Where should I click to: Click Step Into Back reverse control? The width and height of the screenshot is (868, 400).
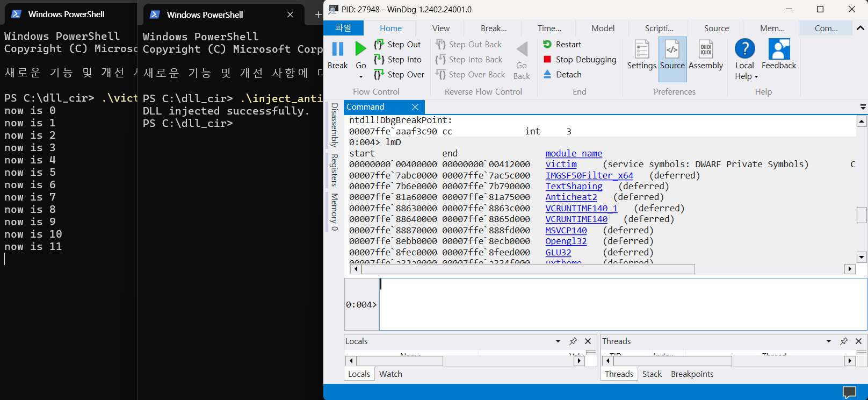coord(469,60)
